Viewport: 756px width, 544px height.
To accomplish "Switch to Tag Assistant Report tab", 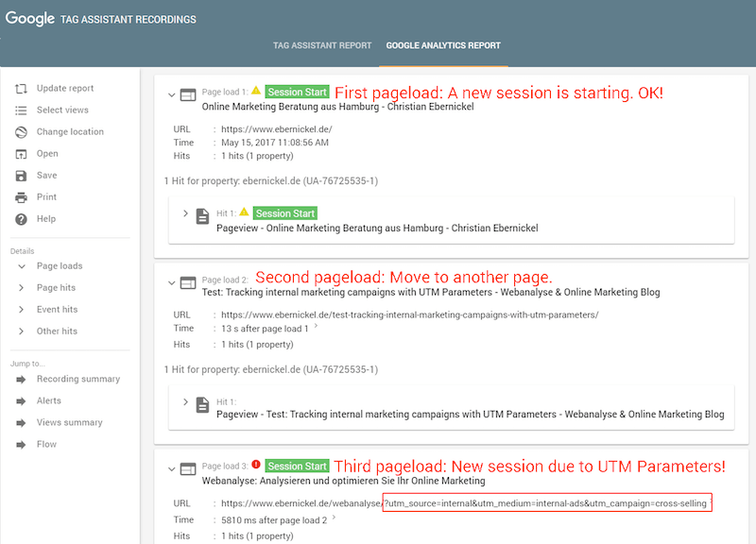I will (x=322, y=45).
